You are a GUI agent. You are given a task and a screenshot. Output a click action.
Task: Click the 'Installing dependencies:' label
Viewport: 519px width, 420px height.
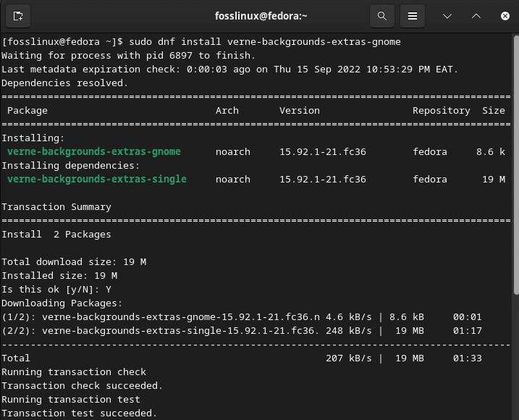click(71, 166)
